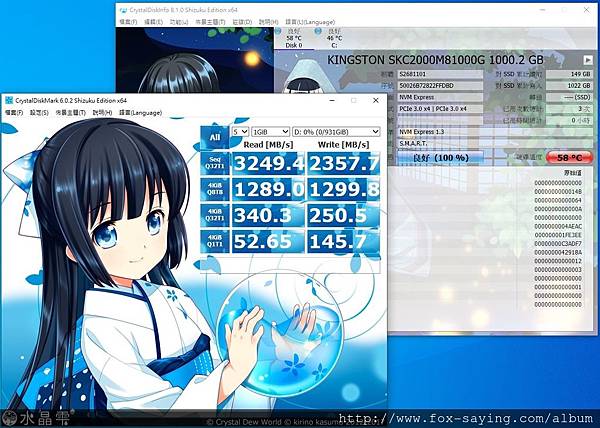The width and height of the screenshot is (600, 428).
Task: Open CrystalDiskInfo 編輯(E) menu
Action: pyautogui.click(x=153, y=22)
